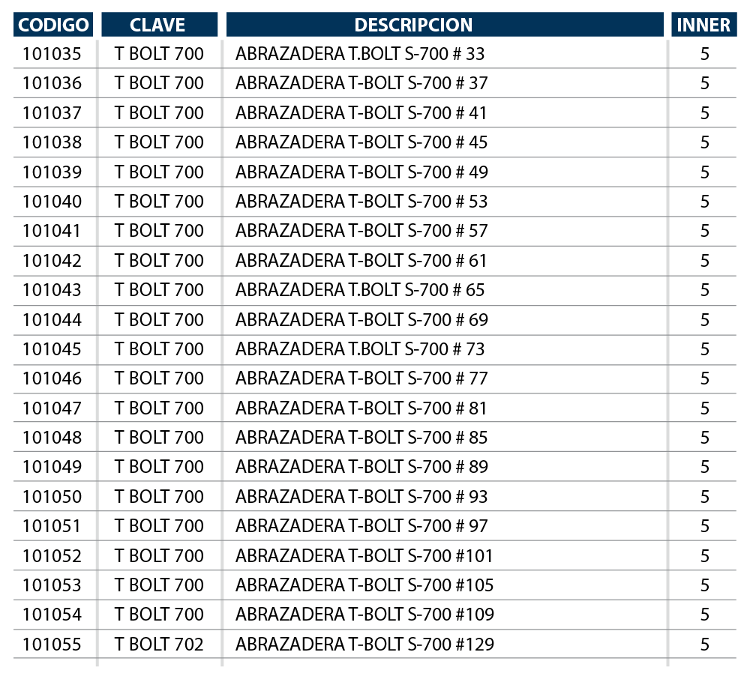
Task: Select description ABRAZADERA T-BOLT S-700 # 37
Action: coord(361,83)
